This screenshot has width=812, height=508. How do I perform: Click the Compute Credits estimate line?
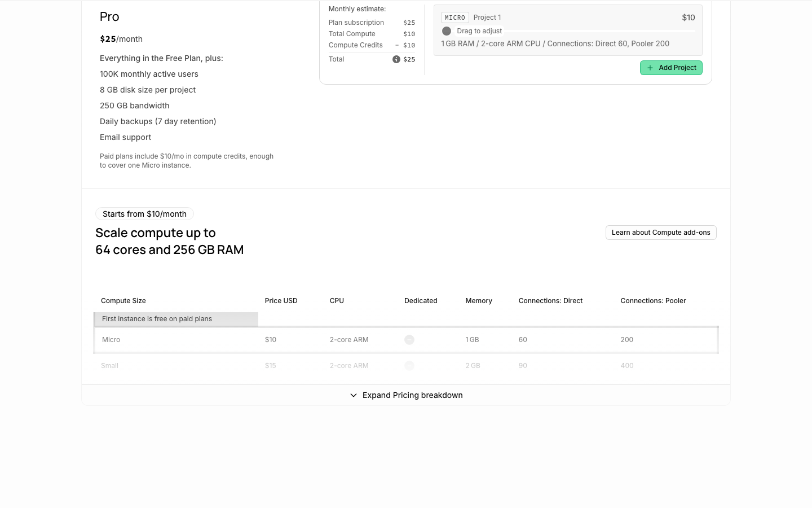click(372, 45)
